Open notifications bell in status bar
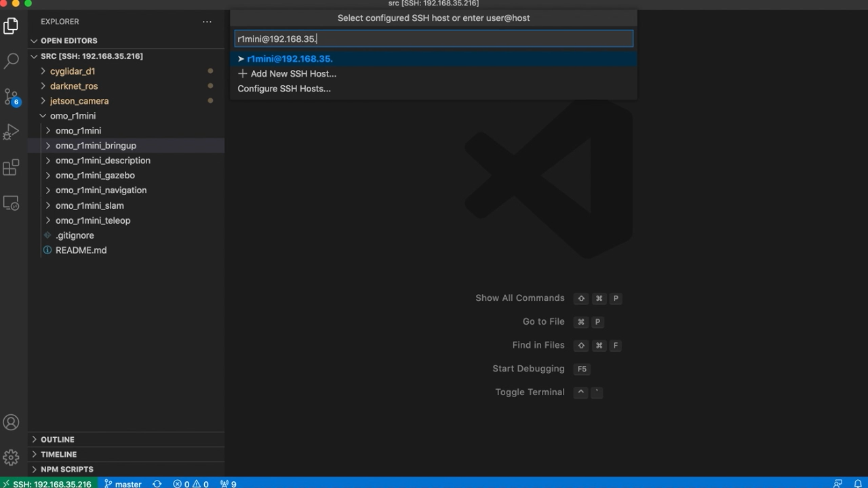 click(x=858, y=483)
